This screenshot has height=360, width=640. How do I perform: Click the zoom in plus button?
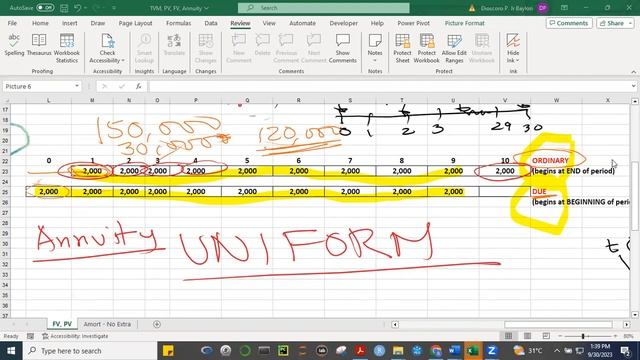click(x=616, y=336)
